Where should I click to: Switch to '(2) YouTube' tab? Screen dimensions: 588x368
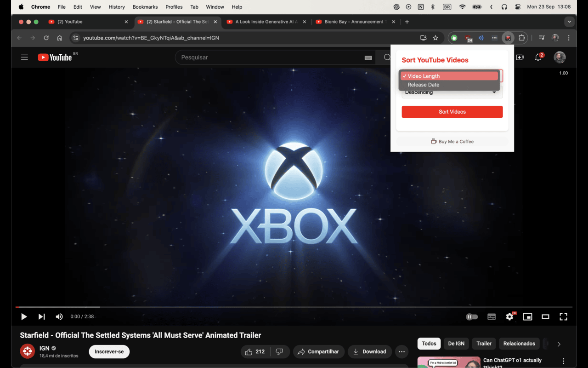pos(88,22)
